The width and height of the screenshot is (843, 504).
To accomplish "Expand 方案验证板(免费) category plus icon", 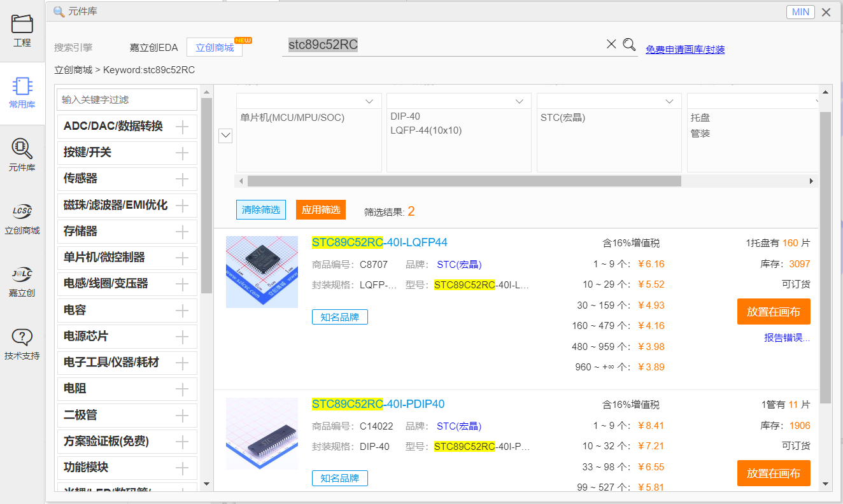I will pyautogui.click(x=182, y=442).
